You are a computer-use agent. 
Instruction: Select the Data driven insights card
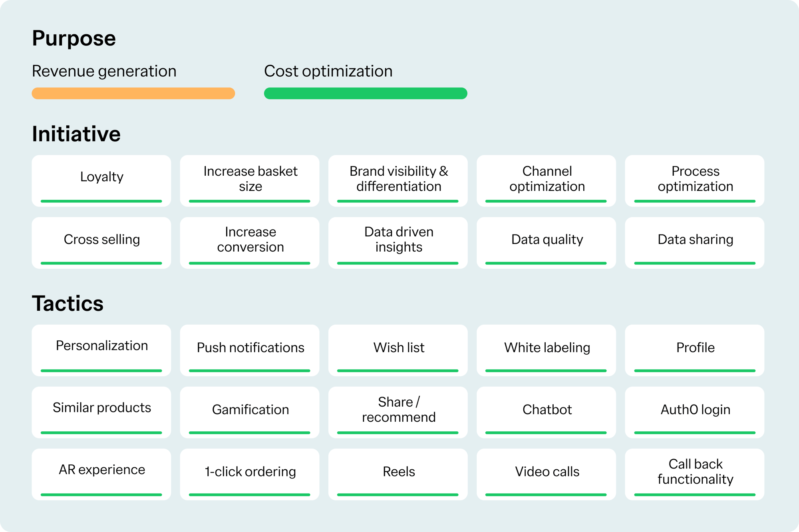[x=398, y=242]
